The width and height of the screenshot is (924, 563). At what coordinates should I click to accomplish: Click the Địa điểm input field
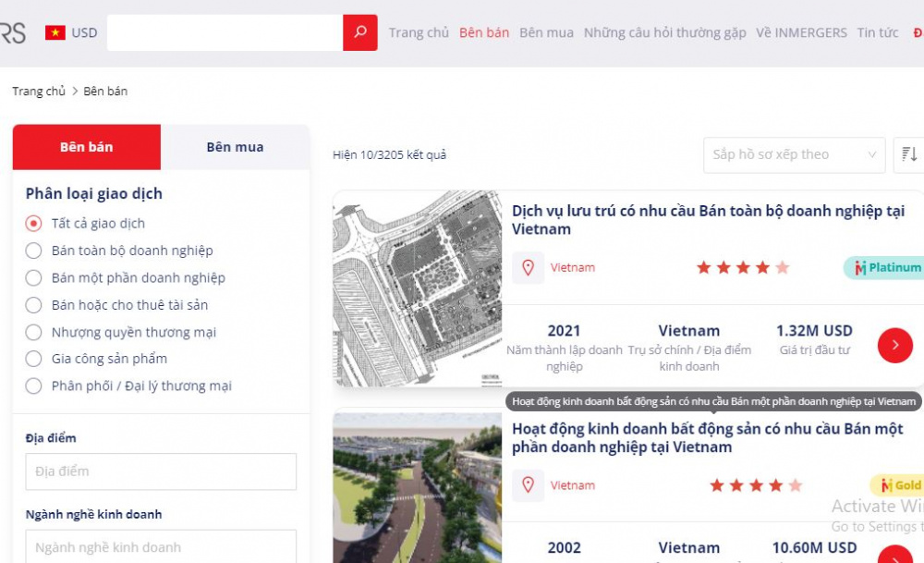[x=161, y=471]
